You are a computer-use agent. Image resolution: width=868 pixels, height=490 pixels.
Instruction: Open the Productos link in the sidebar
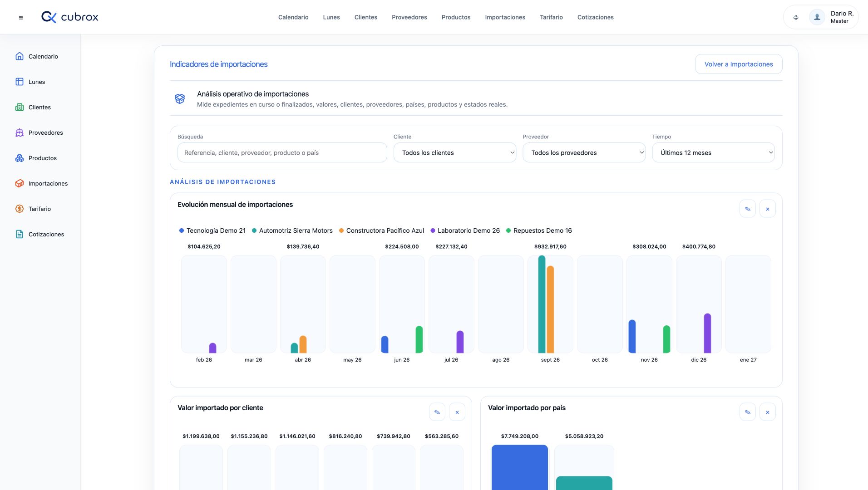click(x=43, y=158)
